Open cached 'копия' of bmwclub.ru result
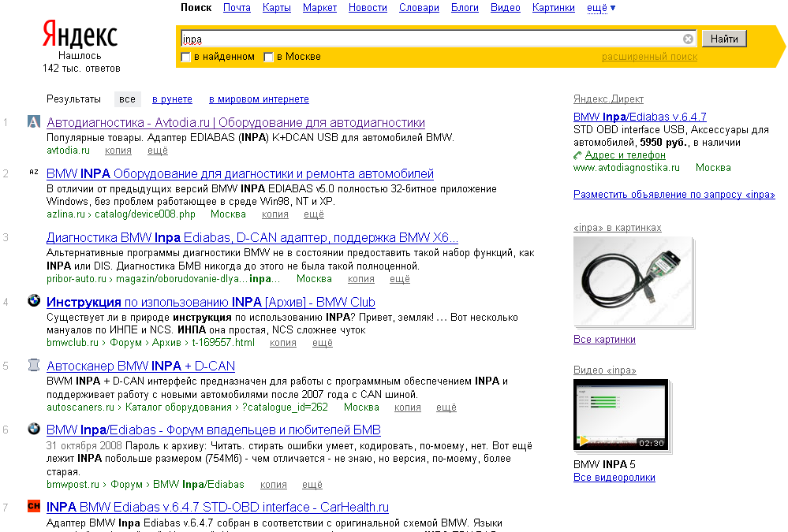Screen dimensions: 788x532 (x=283, y=342)
